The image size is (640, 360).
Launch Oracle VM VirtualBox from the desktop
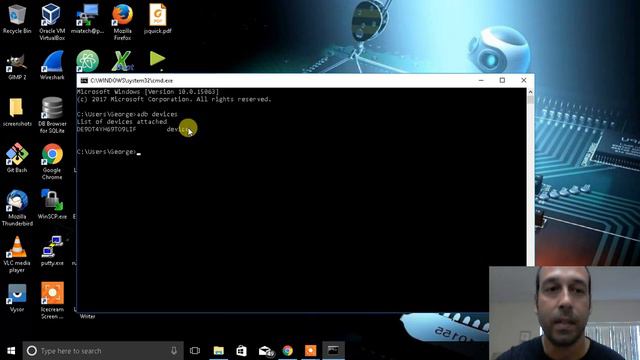[52, 21]
